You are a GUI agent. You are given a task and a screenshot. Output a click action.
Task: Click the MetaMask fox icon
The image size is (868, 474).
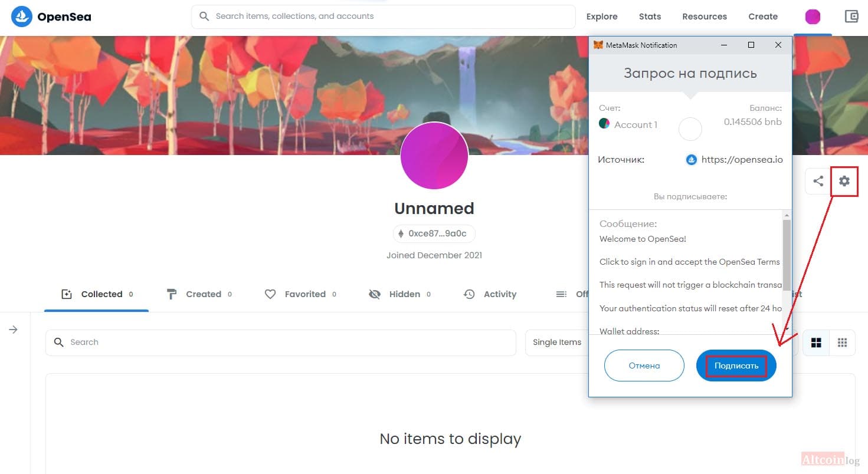[x=598, y=45]
